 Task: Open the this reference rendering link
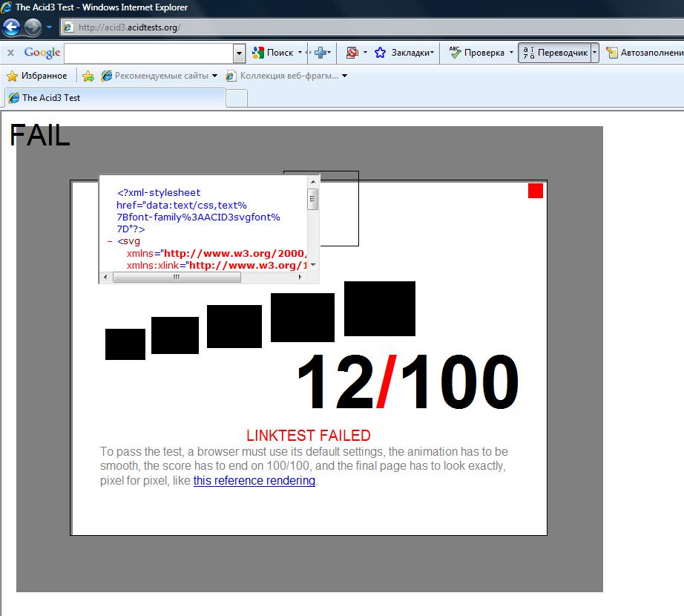click(x=254, y=481)
